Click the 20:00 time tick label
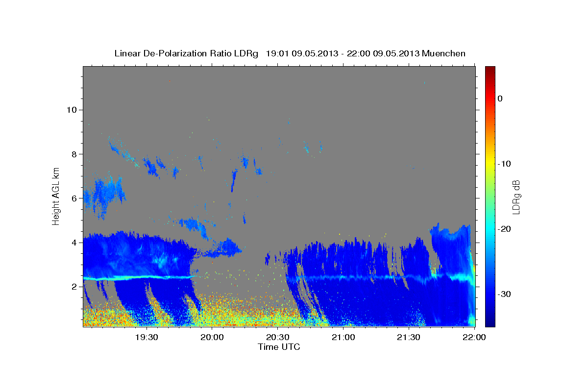This screenshot has height=392, width=588. 212,337
